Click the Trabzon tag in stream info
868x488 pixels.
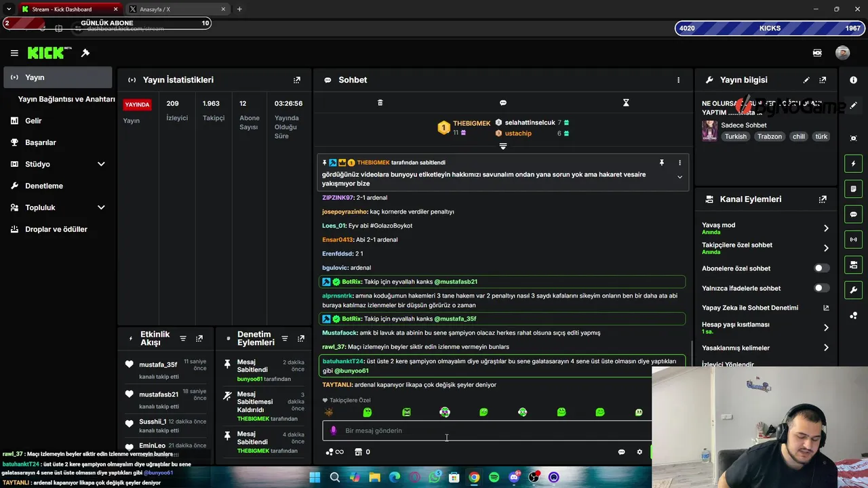770,136
